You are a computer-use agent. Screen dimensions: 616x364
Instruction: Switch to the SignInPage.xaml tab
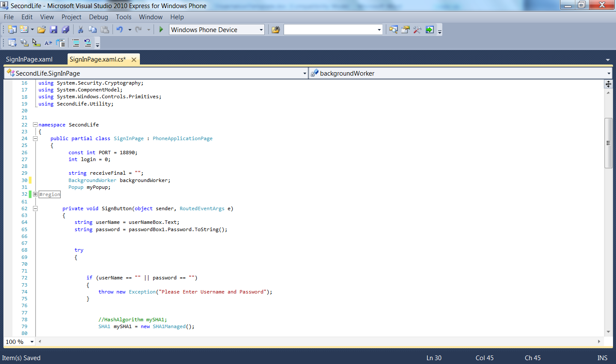pyautogui.click(x=29, y=59)
